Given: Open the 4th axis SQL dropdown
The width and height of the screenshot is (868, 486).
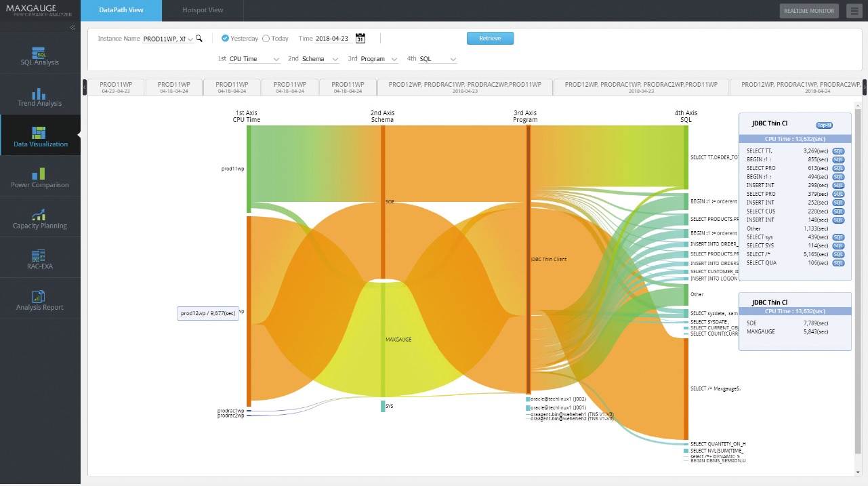Looking at the screenshot, I should coord(438,59).
